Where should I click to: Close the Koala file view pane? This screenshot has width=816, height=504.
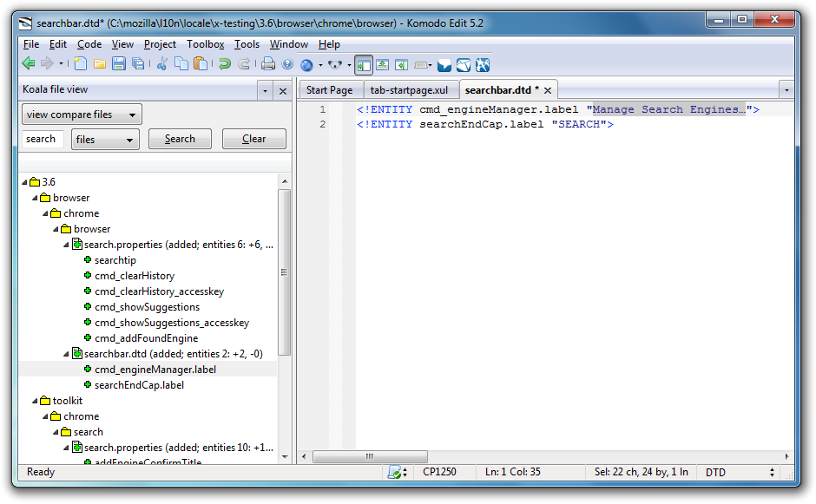(283, 91)
